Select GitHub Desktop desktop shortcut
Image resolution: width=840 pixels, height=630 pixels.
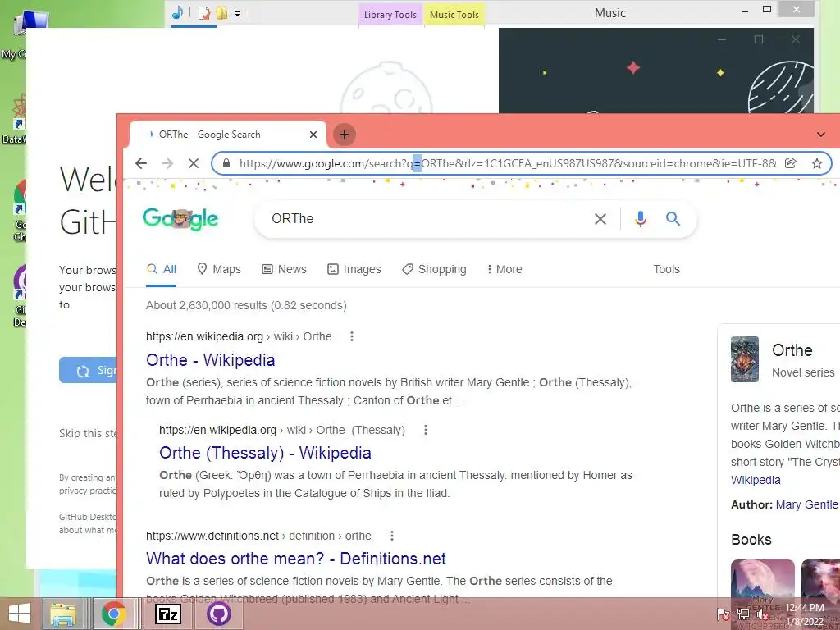(x=20, y=296)
